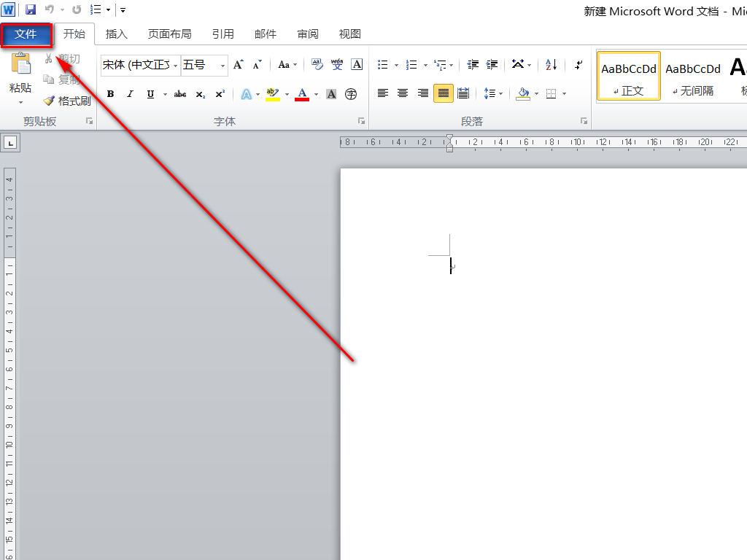The height and width of the screenshot is (560, 747).
Task: Click the Grow Font icon
Action: [x=238, y=65]
